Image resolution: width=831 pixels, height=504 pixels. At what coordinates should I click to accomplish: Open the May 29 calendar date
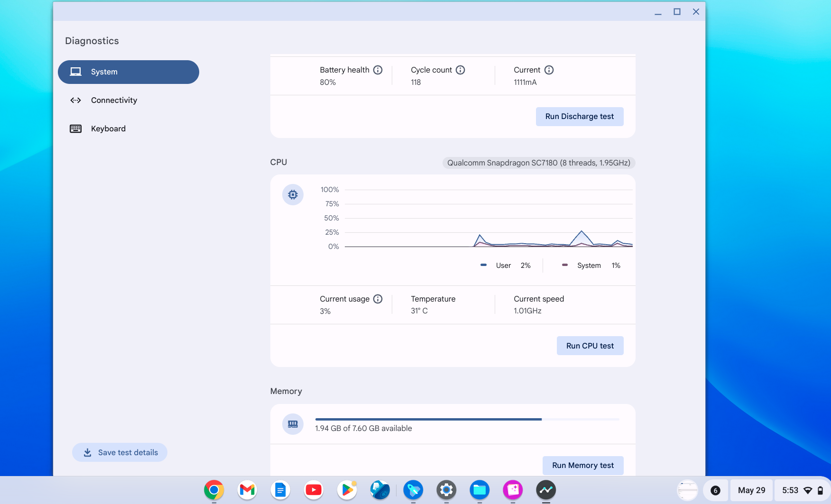pyautogui.click(x=751, y=490)
